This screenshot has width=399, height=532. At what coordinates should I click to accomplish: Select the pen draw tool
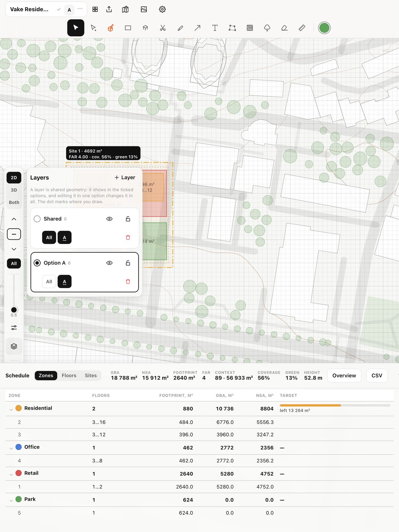pyautogui.click(x=180, y=28)
